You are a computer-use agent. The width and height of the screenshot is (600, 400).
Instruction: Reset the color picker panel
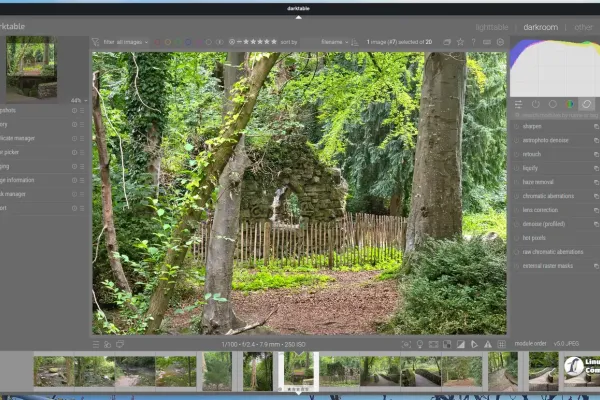(74, 152)
